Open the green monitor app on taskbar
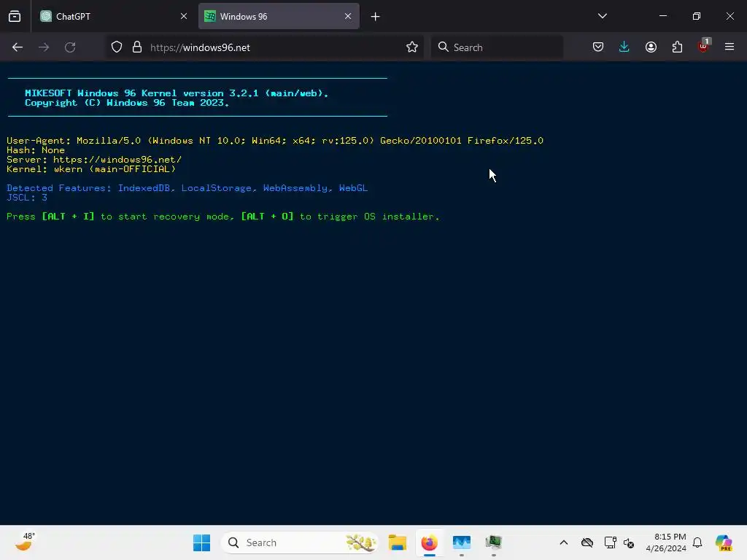Viewport: 747px width, 560px height. pyautogui.click(x=494, y=542)
